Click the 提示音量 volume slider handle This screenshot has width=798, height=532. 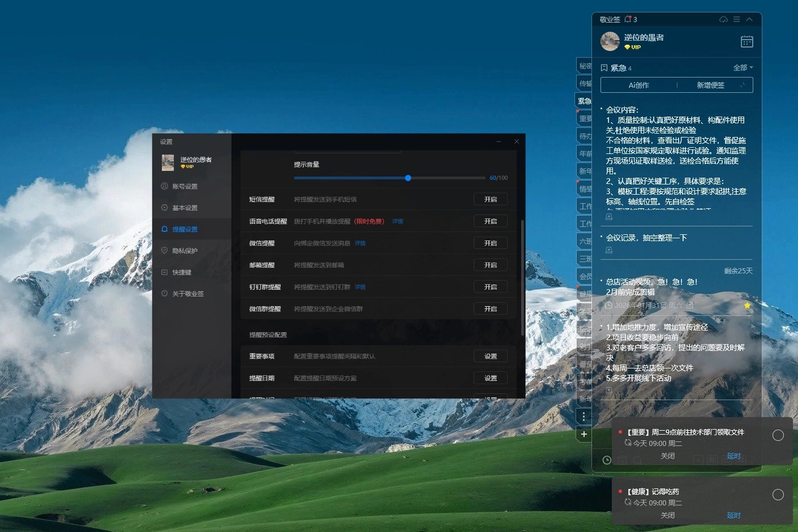coord(408,178)
